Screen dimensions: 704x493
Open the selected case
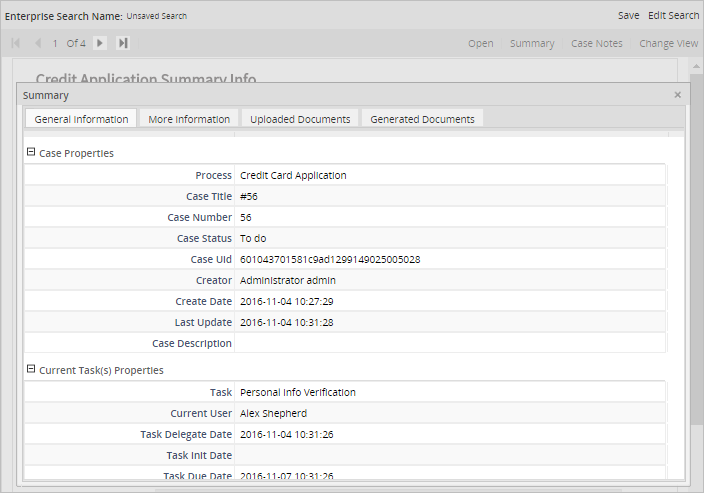pos(481,44)
